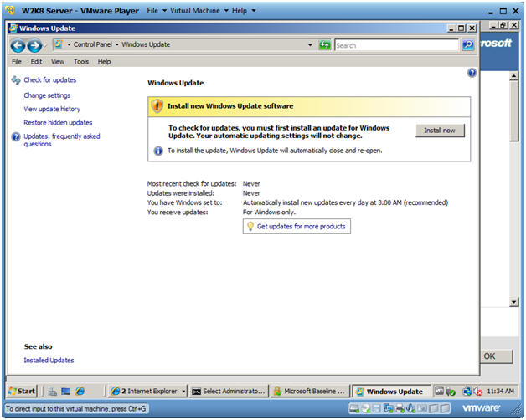Open the Virtual Machine dropdown menu
Viewport: 526px width, 420px height.
(x=199, y=11)
